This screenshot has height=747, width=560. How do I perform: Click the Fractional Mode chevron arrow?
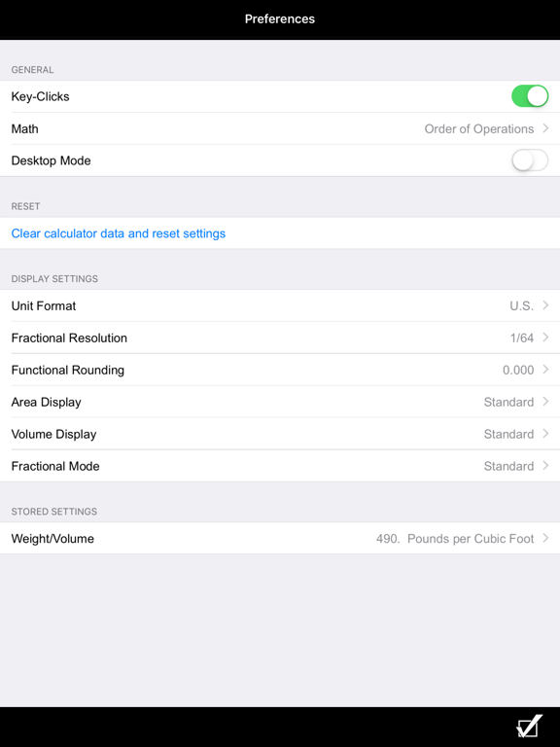(545, 466)
